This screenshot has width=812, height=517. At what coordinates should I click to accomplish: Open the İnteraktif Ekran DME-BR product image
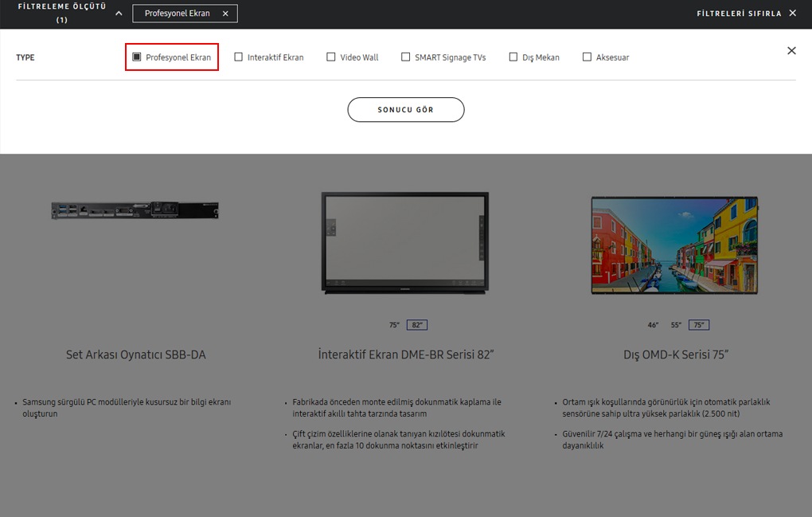coord(405,243)
